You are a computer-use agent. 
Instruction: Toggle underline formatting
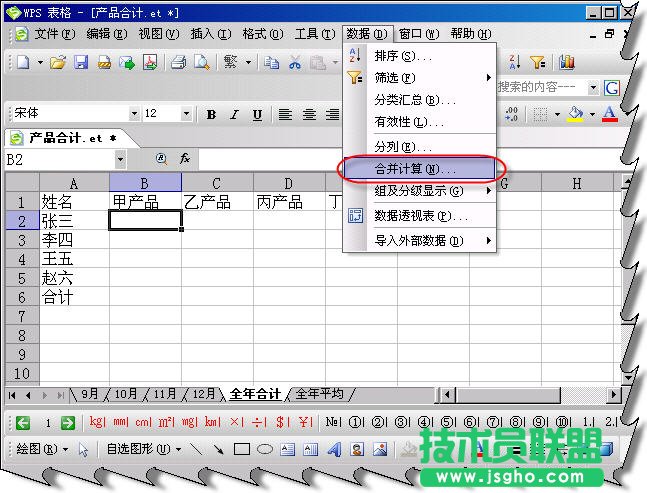257,114
